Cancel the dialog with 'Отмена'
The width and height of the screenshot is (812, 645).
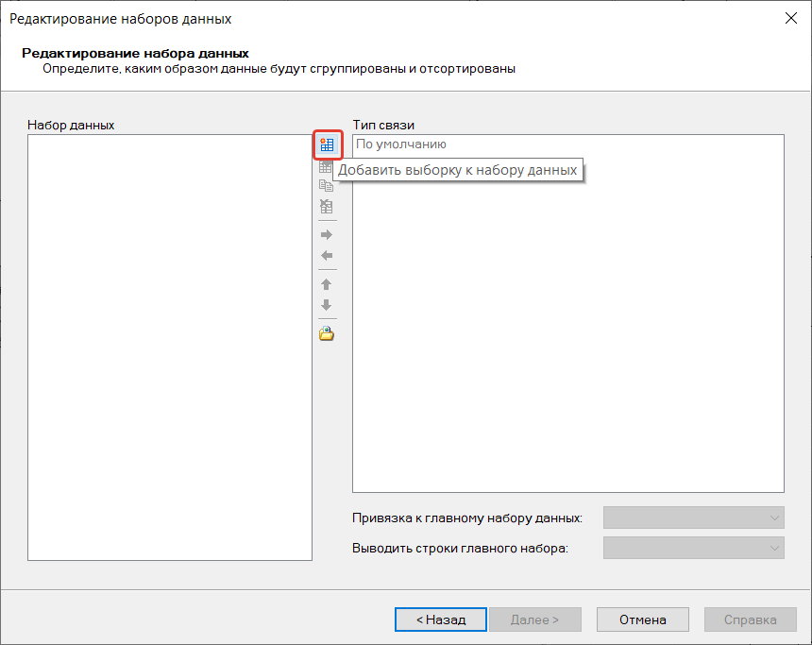tap(642, 620)
